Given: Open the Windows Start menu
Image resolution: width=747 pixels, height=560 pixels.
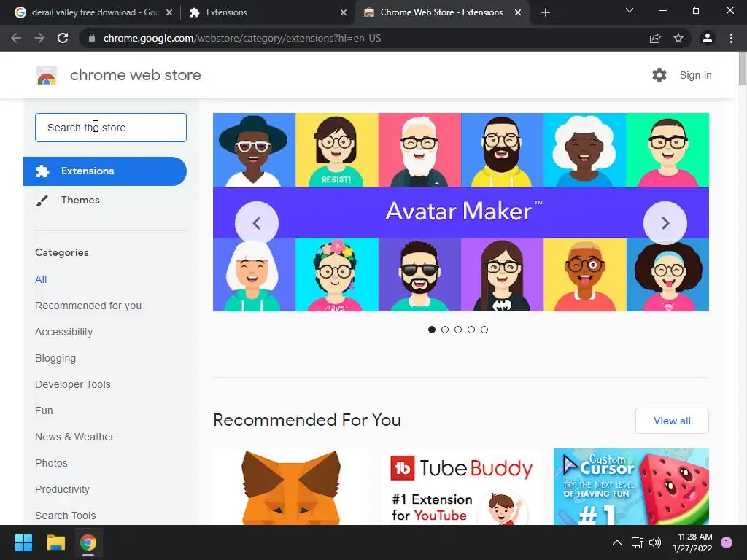Looking at the screenshot, I should tap(23, 542).
